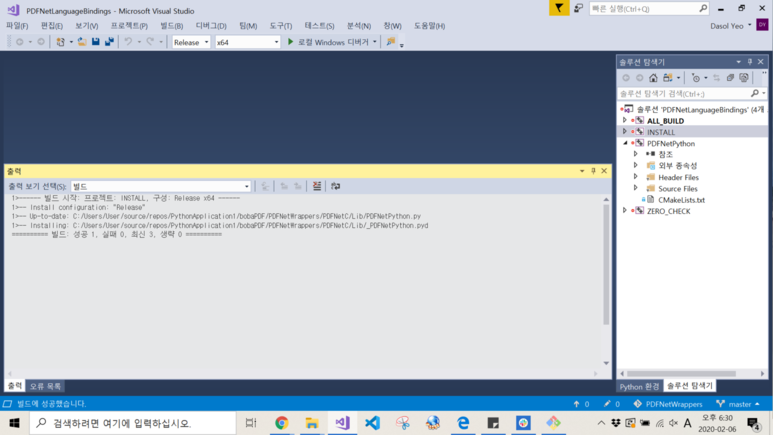Expand the INSTALL project node
Screen dimensions: 773x435
[x=625, y=132]
